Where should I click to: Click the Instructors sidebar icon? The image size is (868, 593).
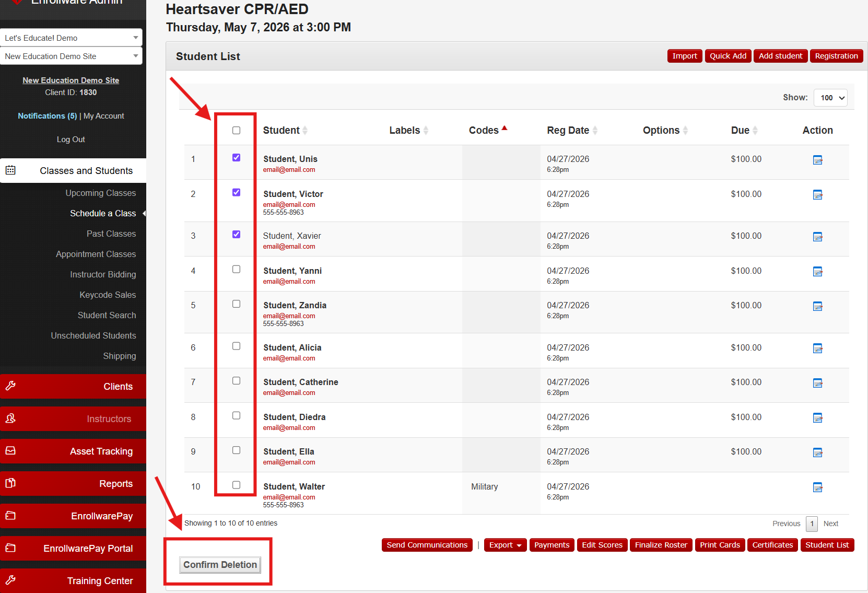[10, 418]
